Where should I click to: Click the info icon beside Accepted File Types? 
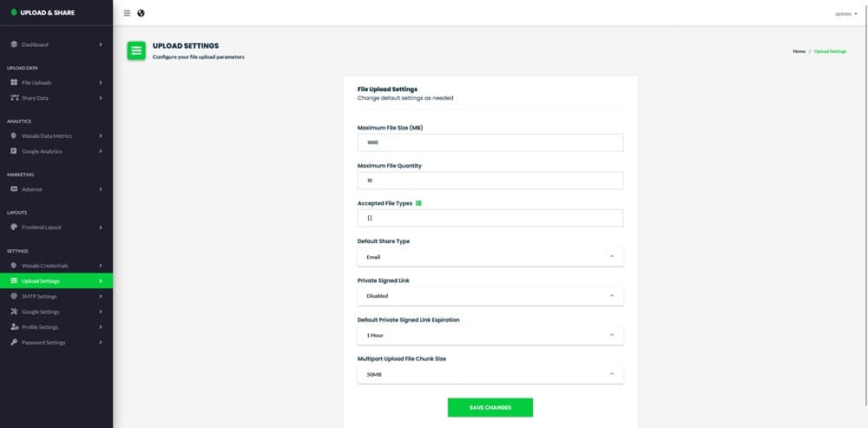pos(418,203)
